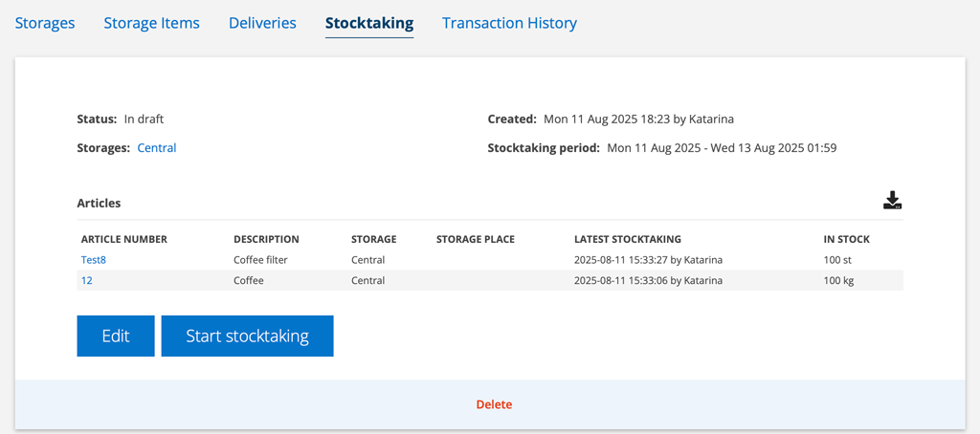Open the Central storage link

coord(157,148)
